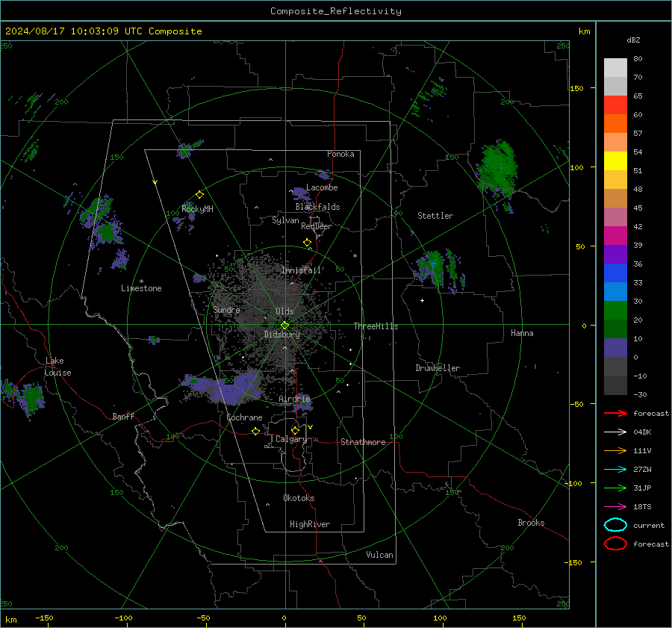Click the purple echo band west of Airdrie
The height and width of the screenshot is (628, 672).
point(223,388)
